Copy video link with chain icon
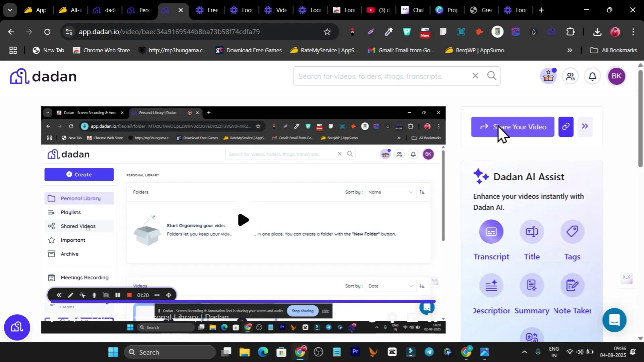Image resolution: width=644 pixels, height=362 pixels. tap(566, 127)
